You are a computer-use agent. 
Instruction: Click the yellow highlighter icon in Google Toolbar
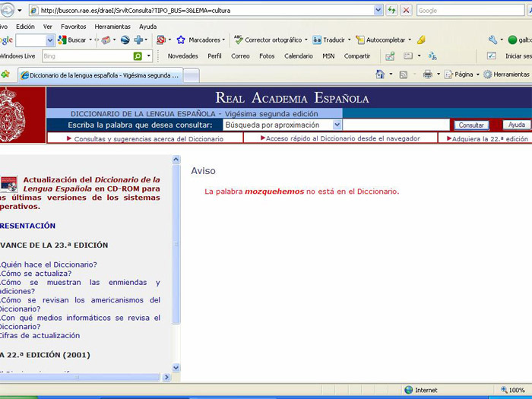coord(421,40)
